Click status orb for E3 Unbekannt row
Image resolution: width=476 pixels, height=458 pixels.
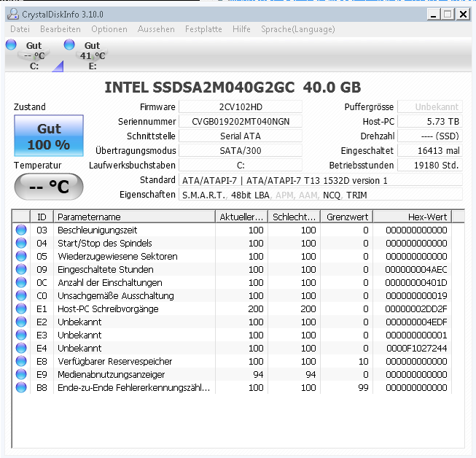21,335
